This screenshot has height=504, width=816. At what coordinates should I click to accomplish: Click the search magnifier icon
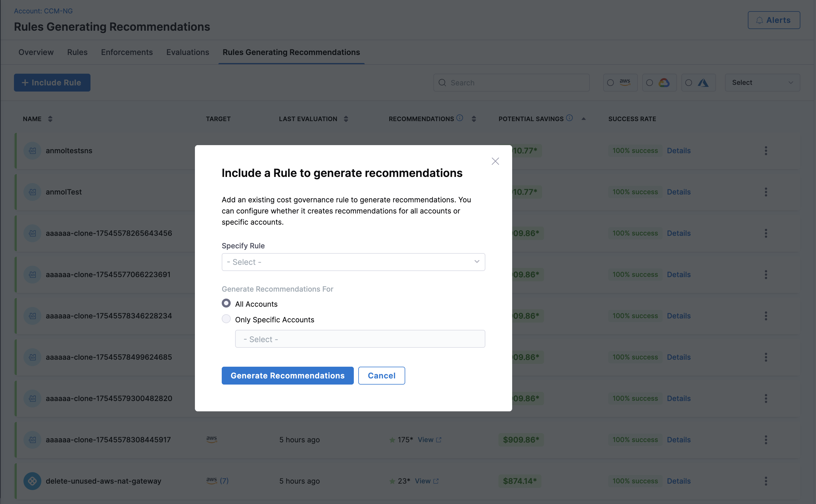pos(442,83)
